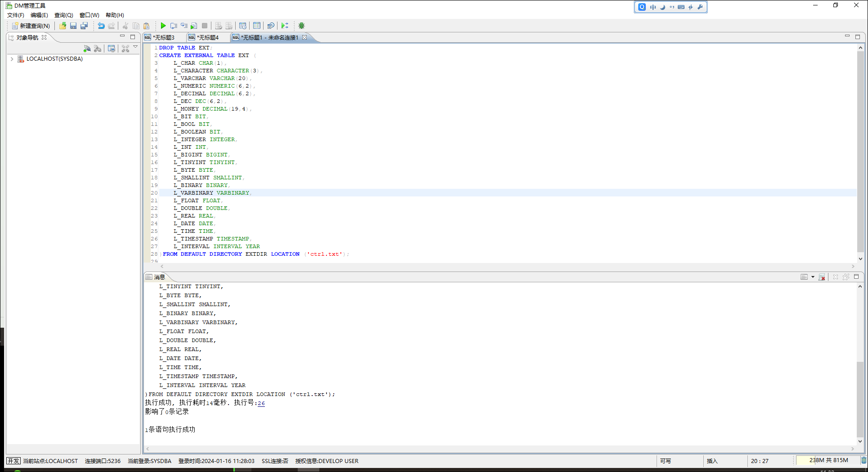The image size is (868, 472).
Task: Click the Rollback transaction database icon
Action: (229, 26)
